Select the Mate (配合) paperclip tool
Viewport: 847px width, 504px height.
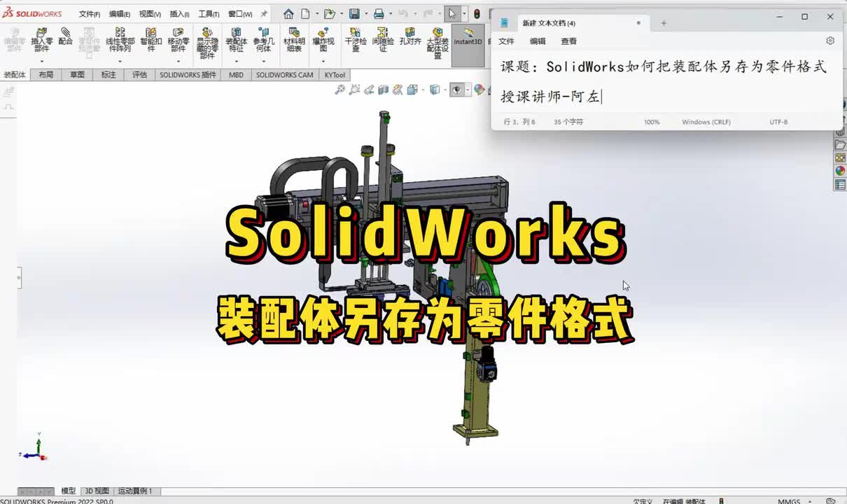click(65, 36)
